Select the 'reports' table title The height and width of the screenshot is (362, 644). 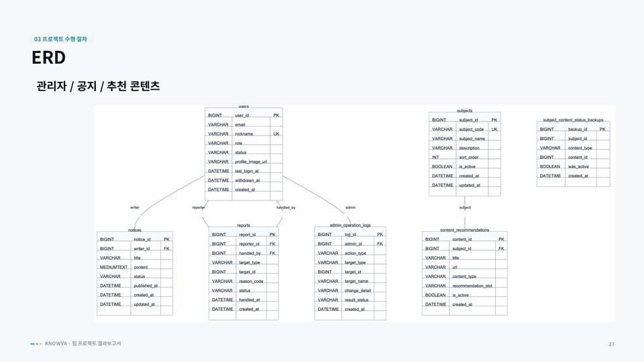[244, 225]
